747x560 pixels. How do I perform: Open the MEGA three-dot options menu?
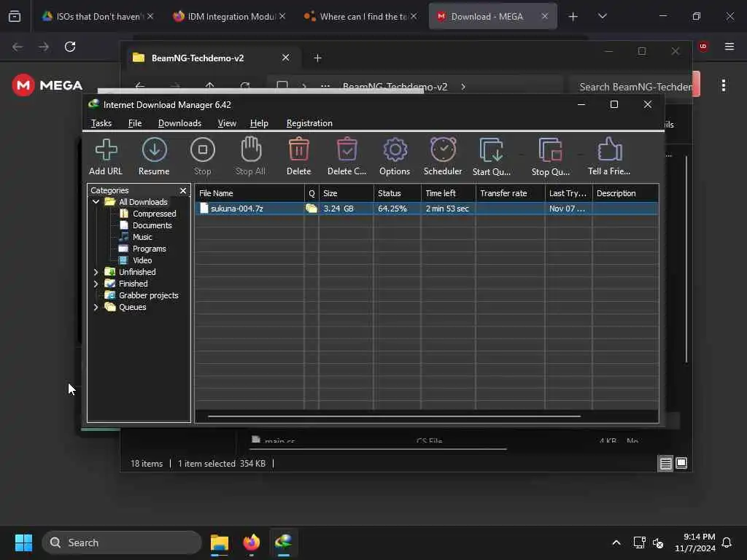pyautogui.click(x=723, y=86)
